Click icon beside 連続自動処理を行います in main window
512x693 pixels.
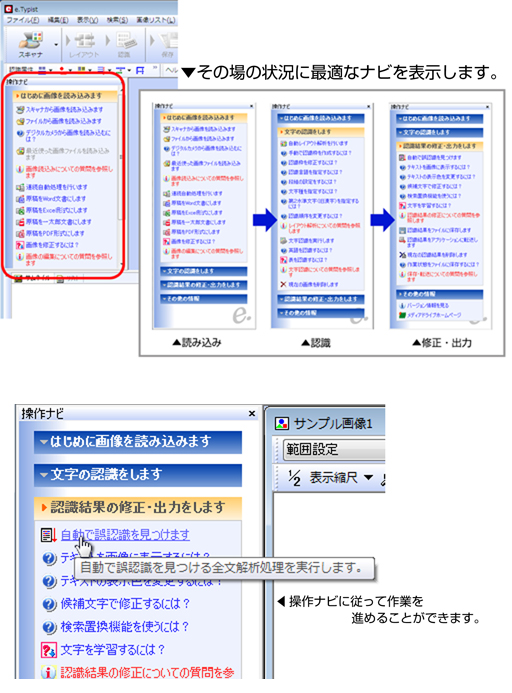[20, 187]
